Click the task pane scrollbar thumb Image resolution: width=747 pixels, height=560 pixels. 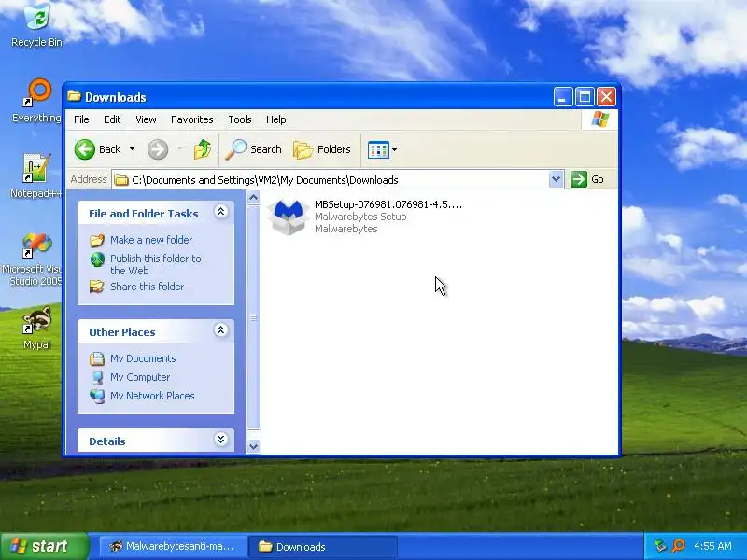(x=253, y=317)
